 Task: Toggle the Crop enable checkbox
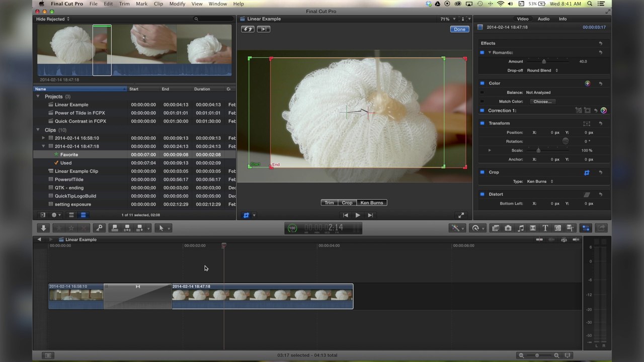pos(482,172)
